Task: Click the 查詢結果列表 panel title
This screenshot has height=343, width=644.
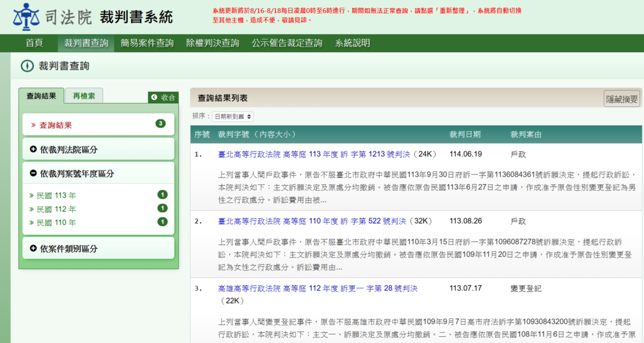Action: (223, 98)
